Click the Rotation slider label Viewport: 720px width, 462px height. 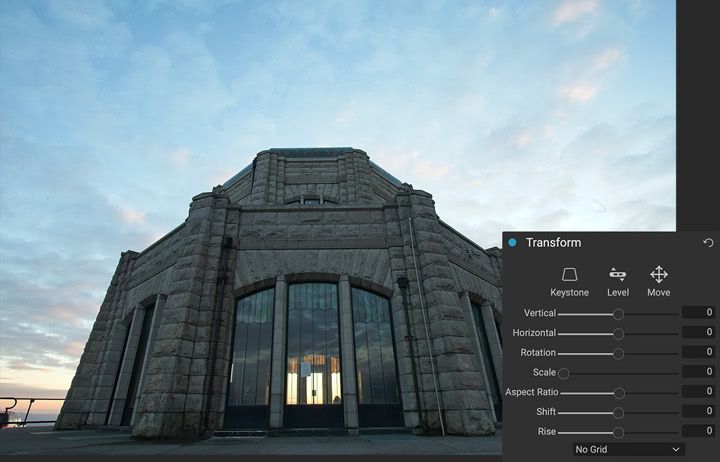[x=538, y=352]
